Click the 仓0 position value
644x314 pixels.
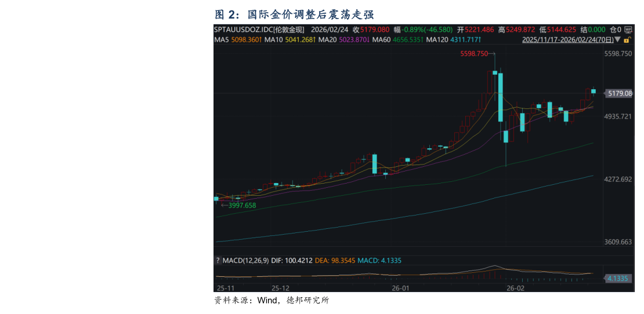[616, 30]
